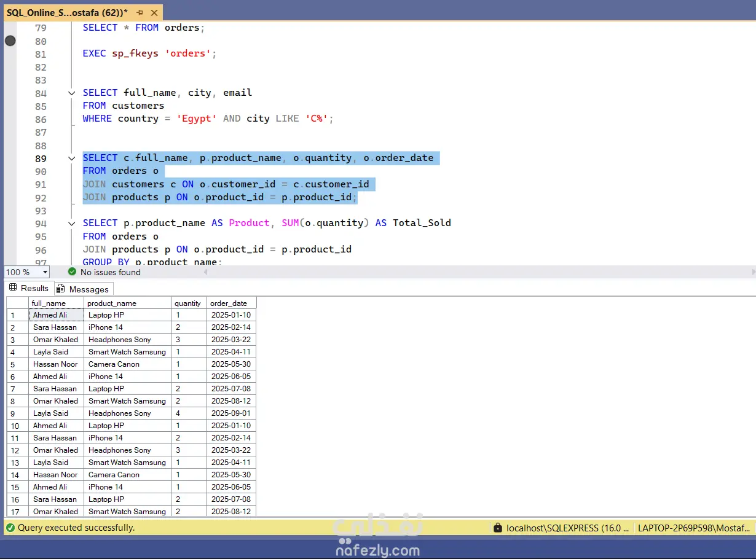Viewport: 756px width, 559px height.
Task: Click the green "No issues found" check icon
Action: tap(72, 272)
